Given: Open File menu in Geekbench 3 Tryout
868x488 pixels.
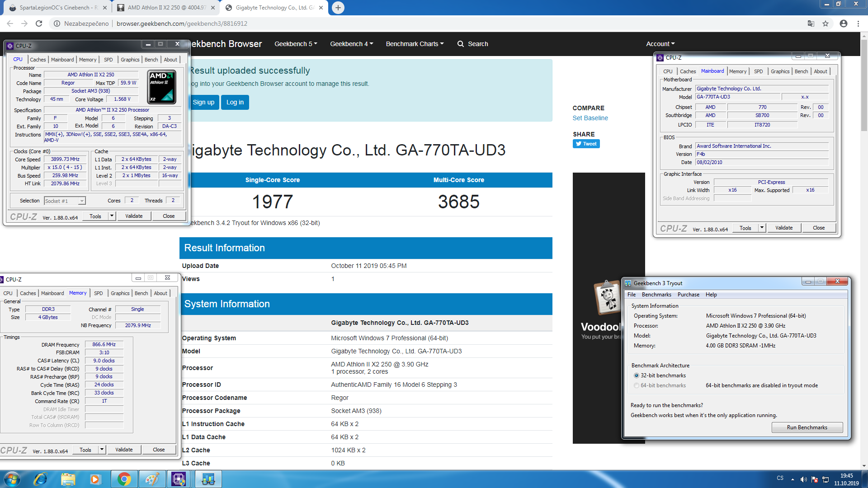Looking at the screenshot, I should 632,295.
